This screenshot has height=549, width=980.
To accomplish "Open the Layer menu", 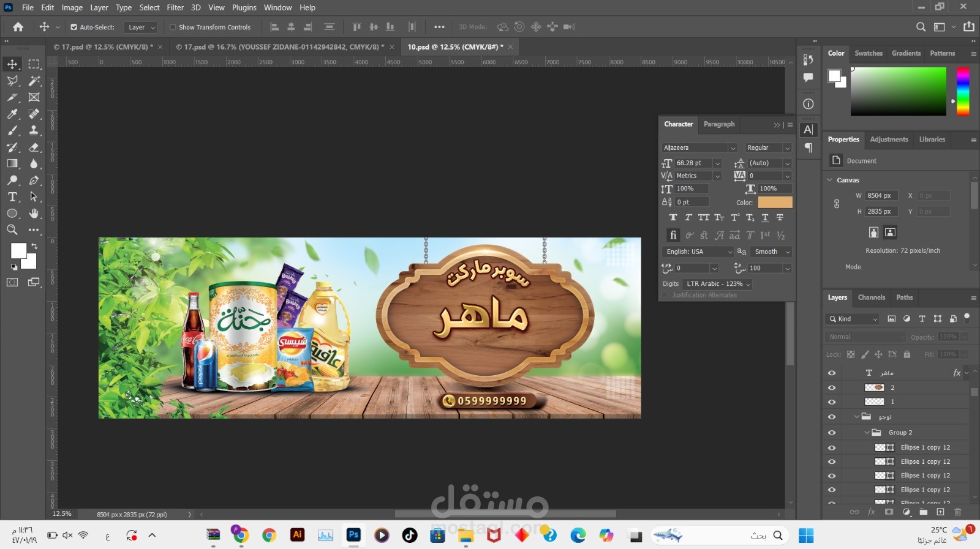I will [99, 7].
